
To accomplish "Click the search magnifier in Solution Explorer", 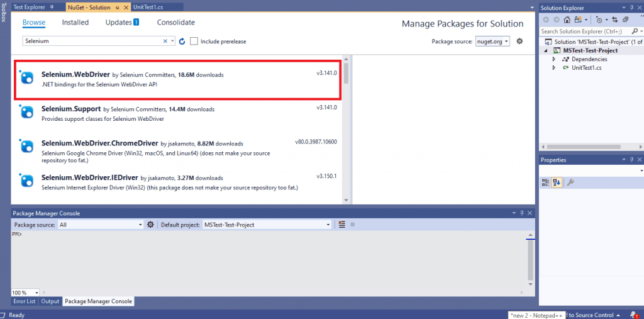I will (635, 31).
